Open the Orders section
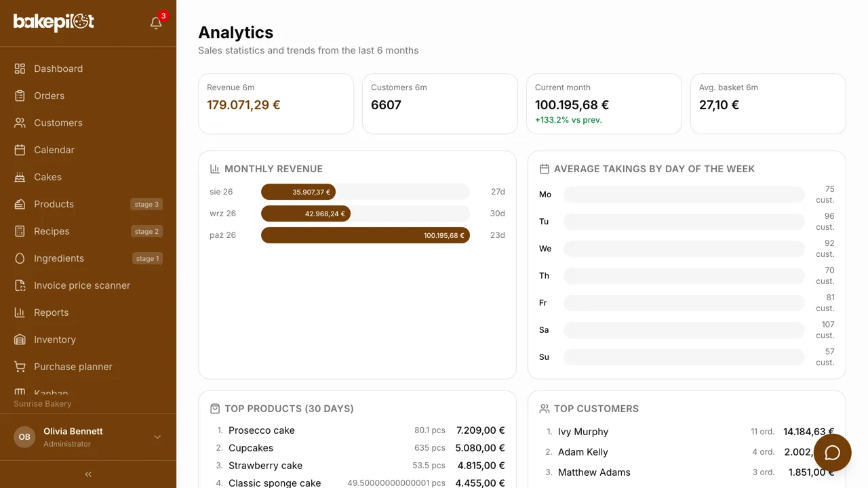868x488 pixels. point(88,96)
